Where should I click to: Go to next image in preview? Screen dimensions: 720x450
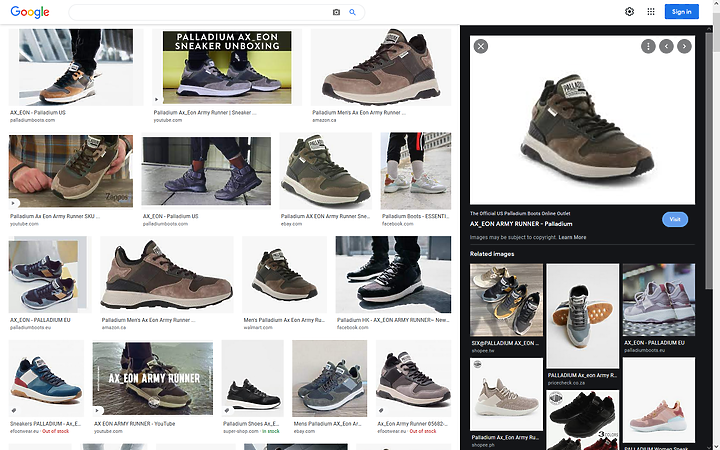point(684,46)
